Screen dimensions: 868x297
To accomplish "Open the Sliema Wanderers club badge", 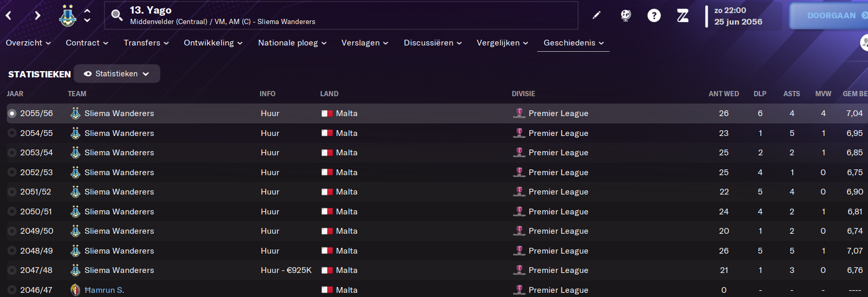I will (67, 16).
